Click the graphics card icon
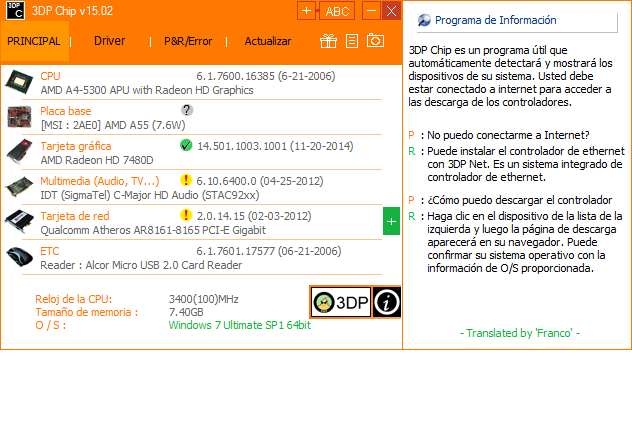This screenshot has width=632, height=445. 19,152
